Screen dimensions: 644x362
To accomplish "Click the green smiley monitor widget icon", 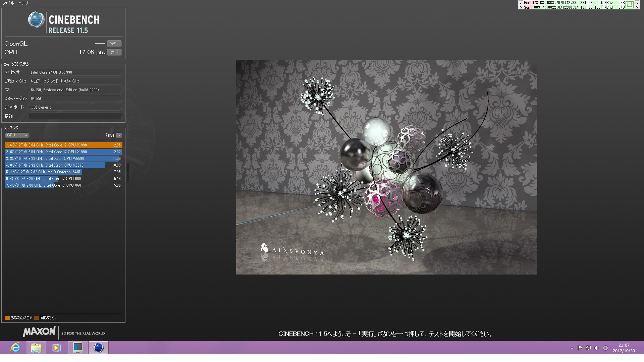I will tap(630, 4).
